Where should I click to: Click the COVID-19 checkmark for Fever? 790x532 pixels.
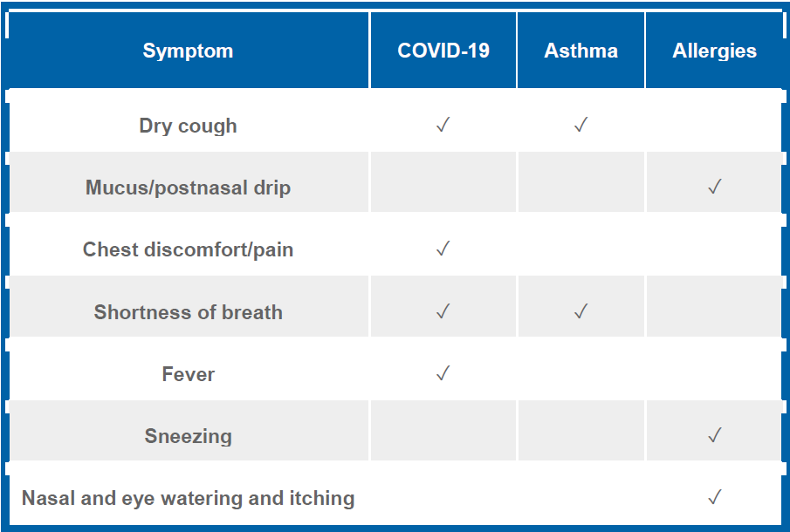[443, 373]
